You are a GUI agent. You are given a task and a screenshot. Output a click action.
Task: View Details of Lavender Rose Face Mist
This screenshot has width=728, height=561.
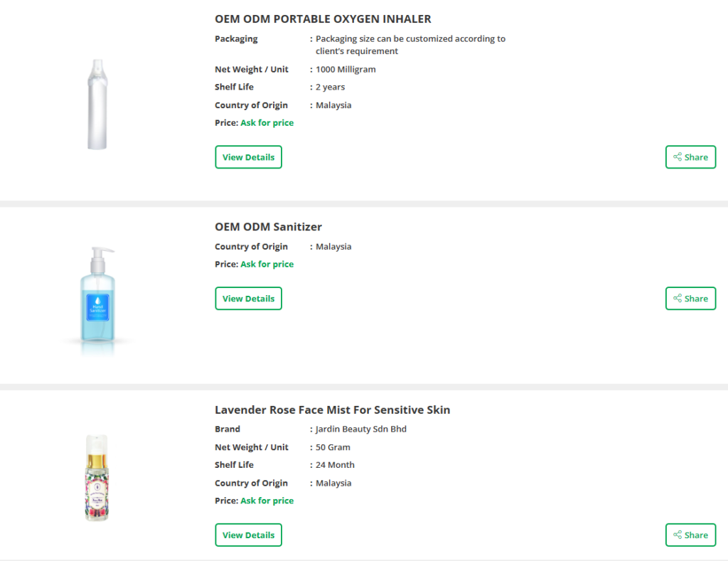[x=248, y=535]
